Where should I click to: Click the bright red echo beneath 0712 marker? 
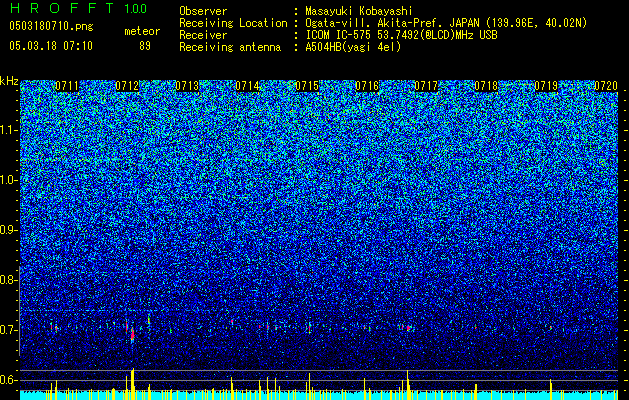click(132, 335)
